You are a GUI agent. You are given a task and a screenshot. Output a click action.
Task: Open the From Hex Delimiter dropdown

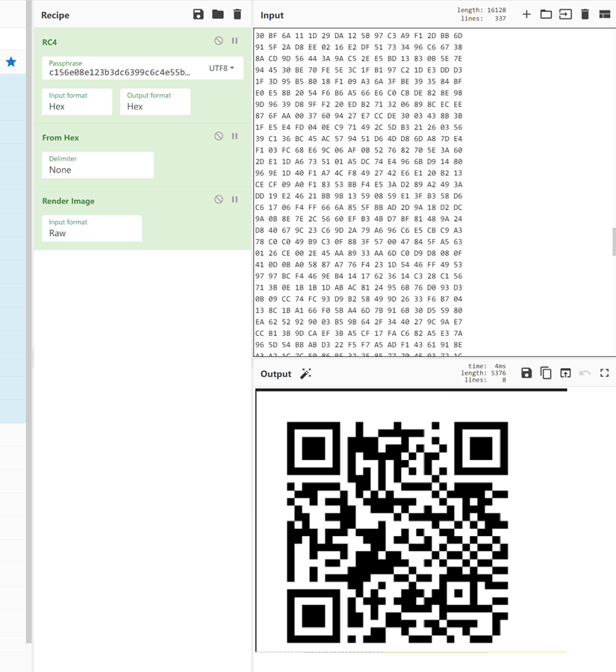pos(98,165)
